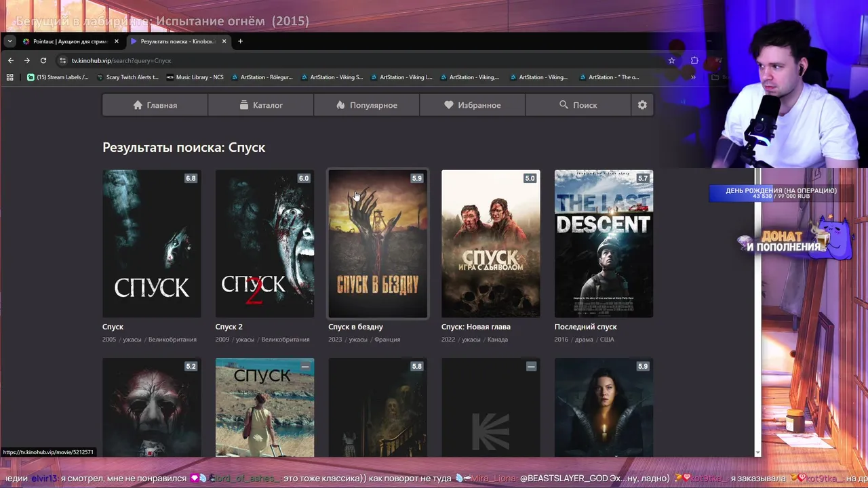Open site settings gear icon
Screen dimensions: 868x488
point(642,105)
